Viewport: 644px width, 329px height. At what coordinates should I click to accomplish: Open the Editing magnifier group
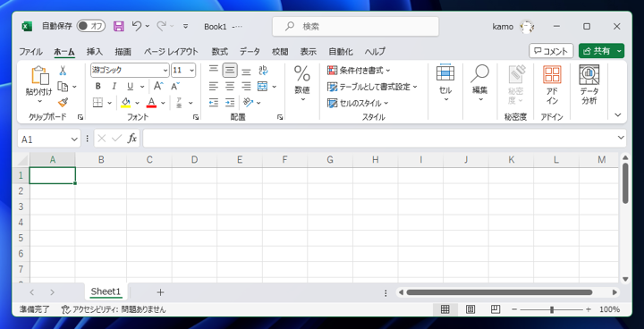479,83
